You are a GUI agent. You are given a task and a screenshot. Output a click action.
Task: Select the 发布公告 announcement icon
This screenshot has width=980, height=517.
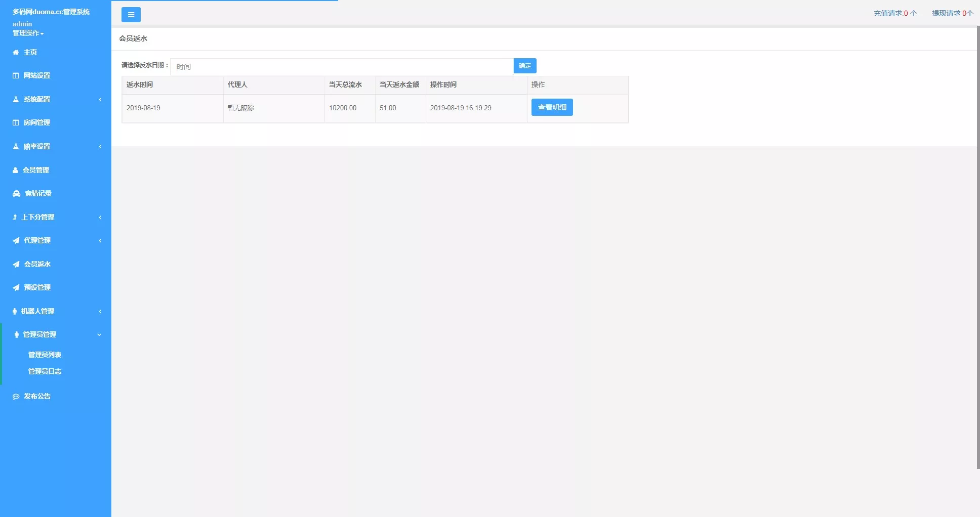pos(15,396)
